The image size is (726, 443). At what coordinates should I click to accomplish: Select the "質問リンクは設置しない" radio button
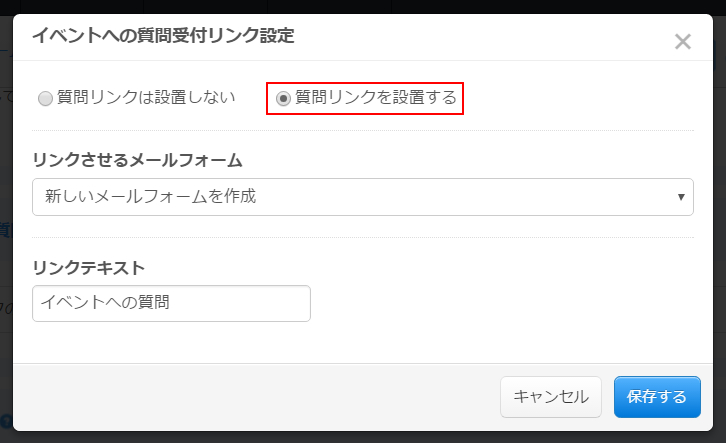[x=45, y=98]
